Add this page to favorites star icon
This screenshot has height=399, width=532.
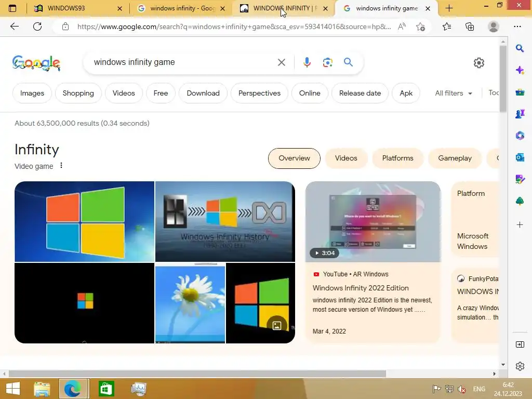(x=420, y=26)
